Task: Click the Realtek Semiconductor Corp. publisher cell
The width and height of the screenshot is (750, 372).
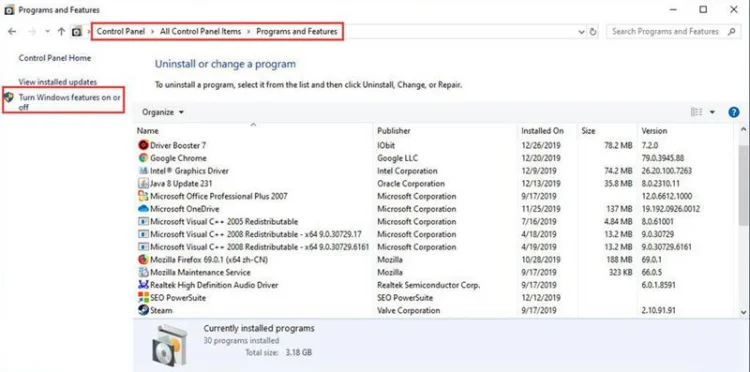Action: coord(429,285)
